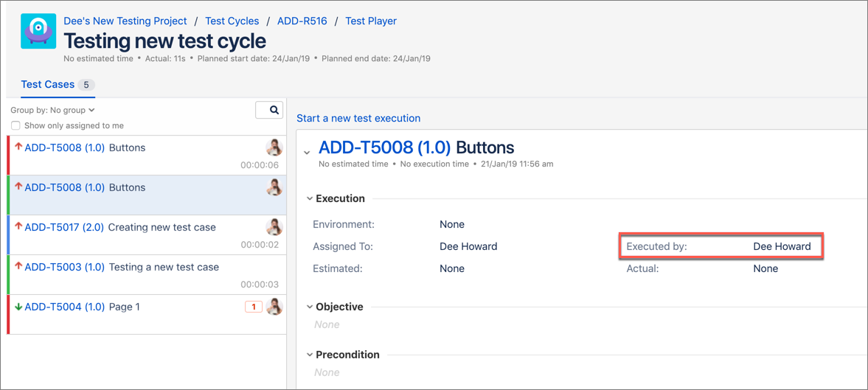The image size is (868, 390).
Task: Enable Show only assigned to me
Action: click(x=15, y=125)
